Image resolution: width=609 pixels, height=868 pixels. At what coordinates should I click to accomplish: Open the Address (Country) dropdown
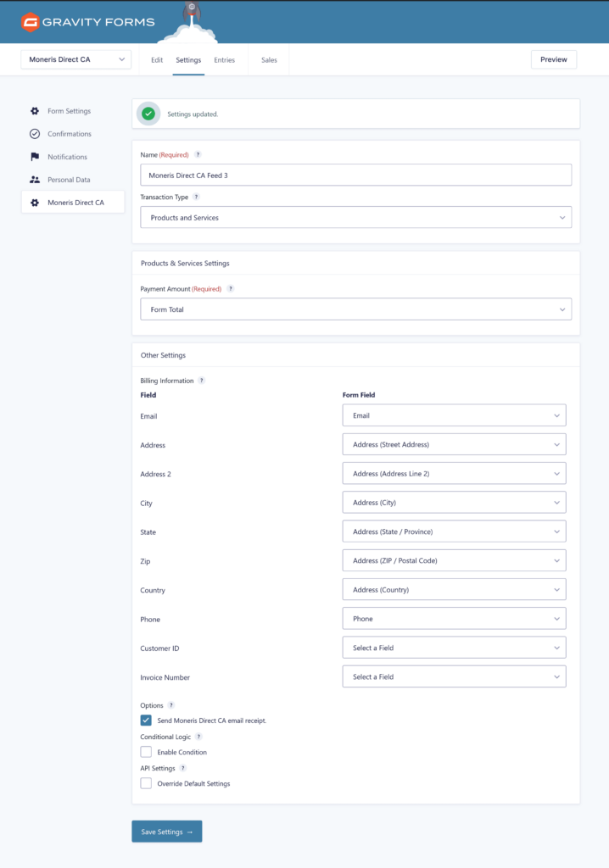(455, 590)
